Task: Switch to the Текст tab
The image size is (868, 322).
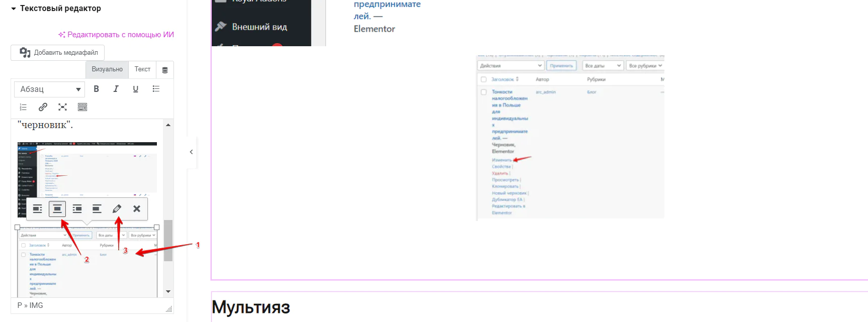Action: click(142, 69)
